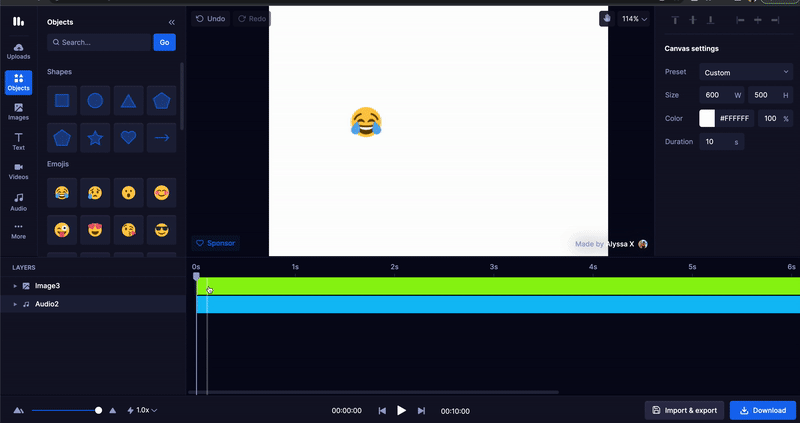Align selection to left
Screen dimensions: 800x423
click(740, 20)
